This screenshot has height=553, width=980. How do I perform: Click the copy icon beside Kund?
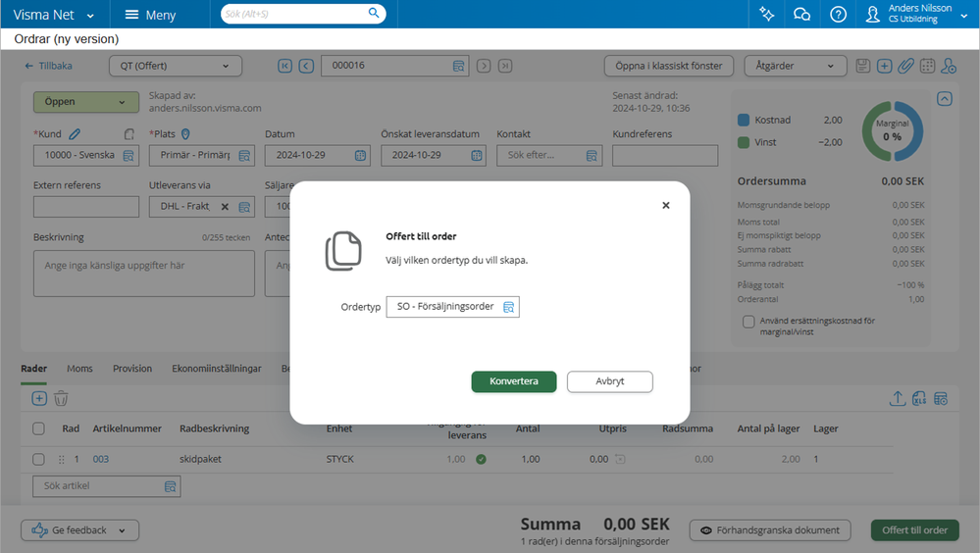coord(129,133)
